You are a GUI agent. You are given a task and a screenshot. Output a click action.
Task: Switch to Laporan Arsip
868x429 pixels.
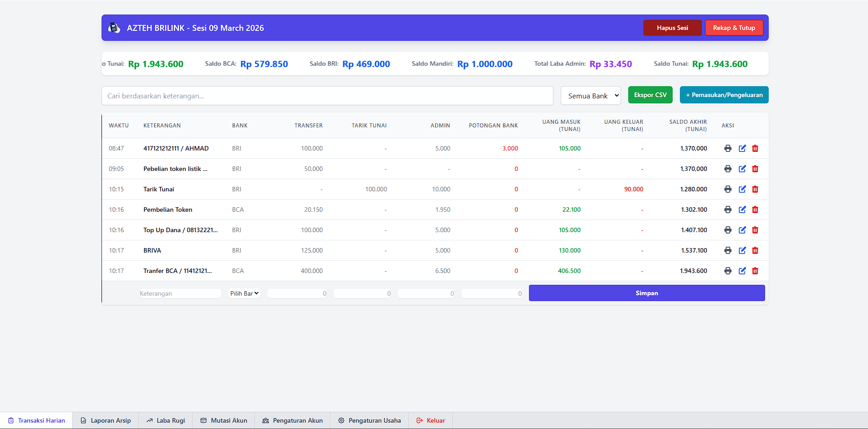pyautogui.click(x=105, y=420)
